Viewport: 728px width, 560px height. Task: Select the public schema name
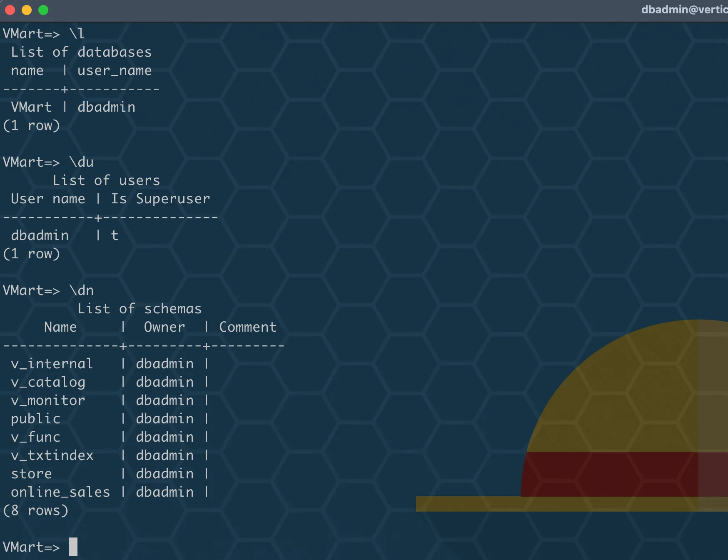(35, 419)
